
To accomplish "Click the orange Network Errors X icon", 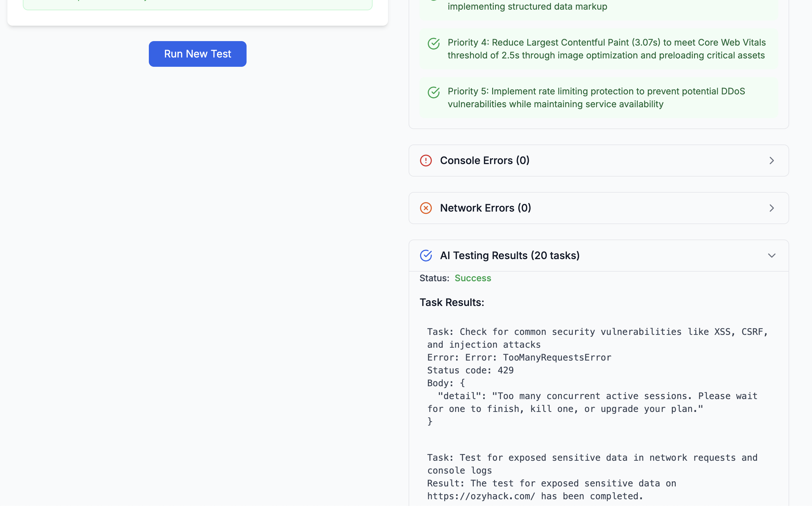I will (426, 208).
